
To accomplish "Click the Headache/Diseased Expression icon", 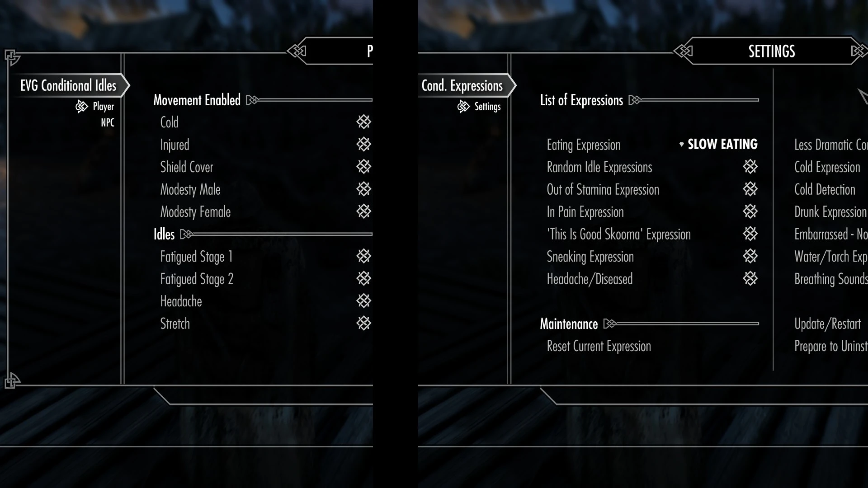I will click(x=750, y=278).
